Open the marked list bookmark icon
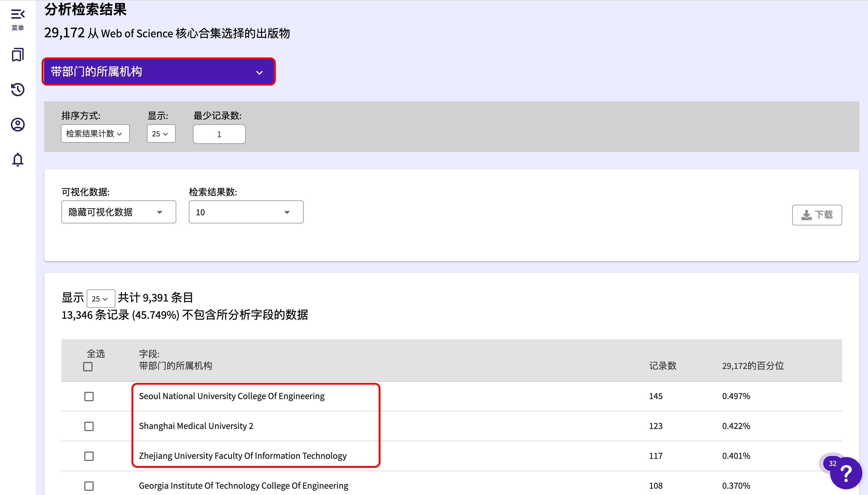This screenshot has width=868, height=495. [x=18, y=55]
